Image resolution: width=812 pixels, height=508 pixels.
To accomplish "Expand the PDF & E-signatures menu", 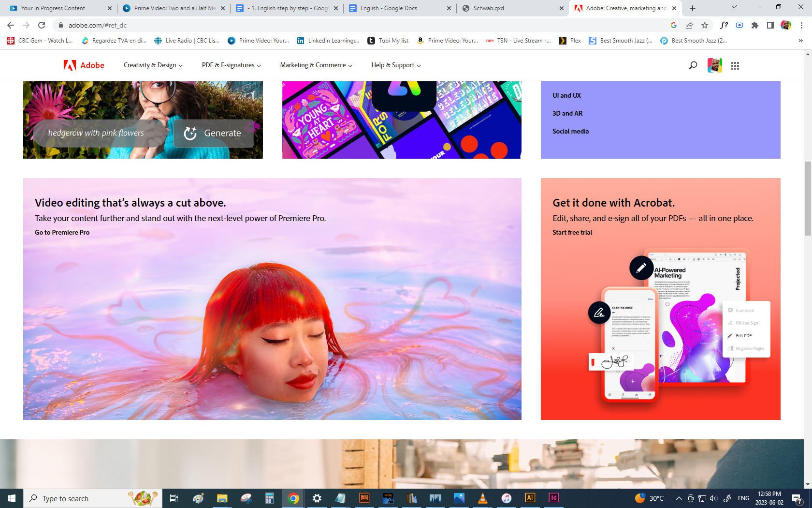I will (x=231, y=65).
